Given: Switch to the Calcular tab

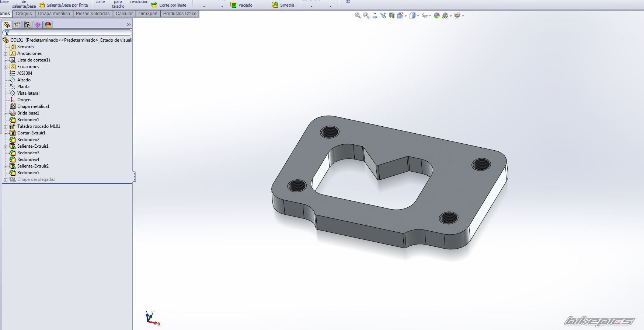Looking at the screenshot, I should click(x=124, y=14).
